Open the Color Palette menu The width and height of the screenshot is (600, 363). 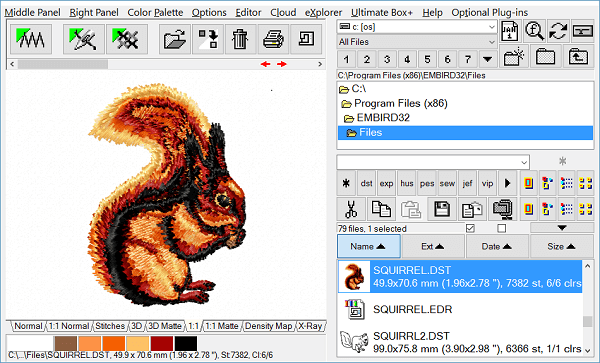(x=155, y=13)
